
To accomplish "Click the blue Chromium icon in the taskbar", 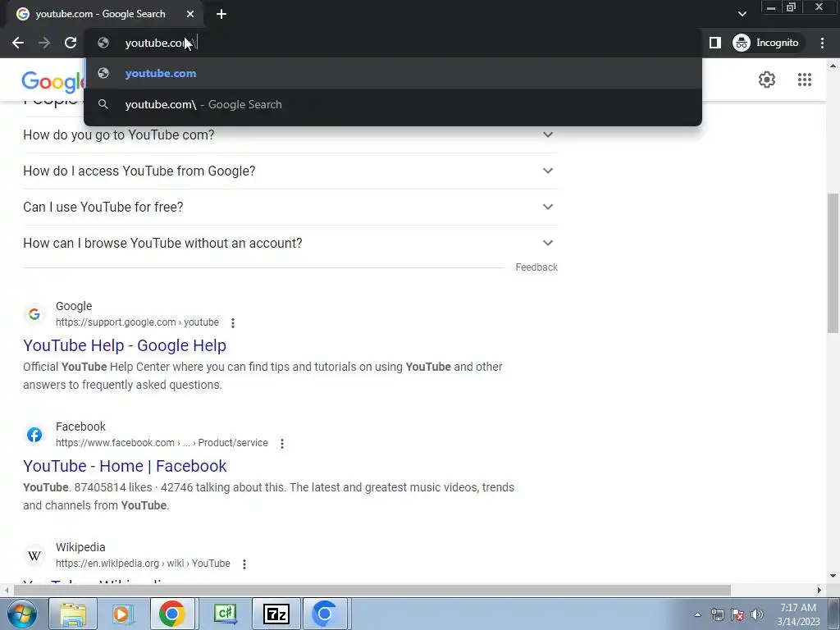I will (324, 614).
